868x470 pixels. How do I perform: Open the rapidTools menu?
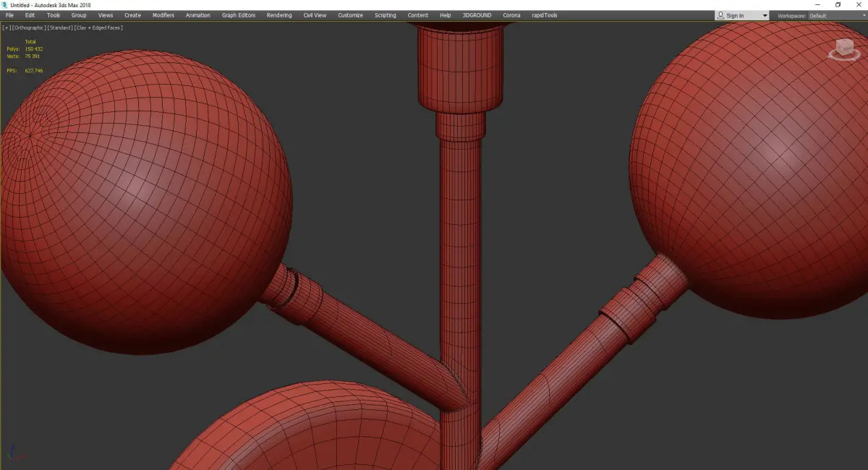click(543, 15)
